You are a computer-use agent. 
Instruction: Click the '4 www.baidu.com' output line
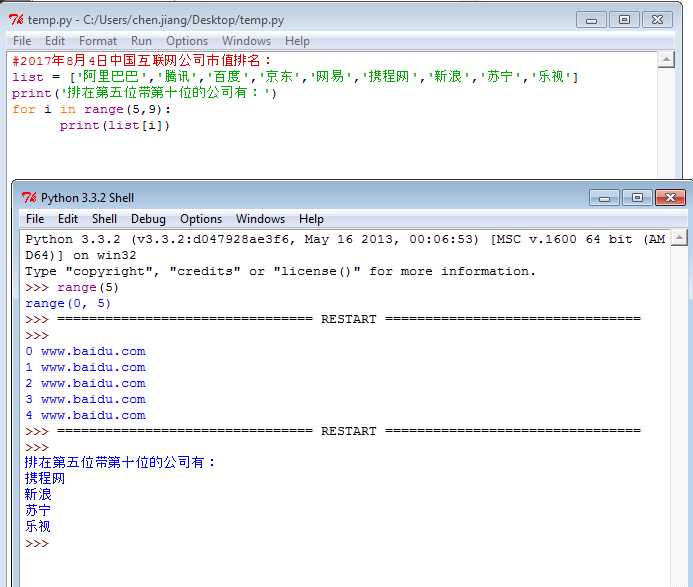[x=85, y=415]
